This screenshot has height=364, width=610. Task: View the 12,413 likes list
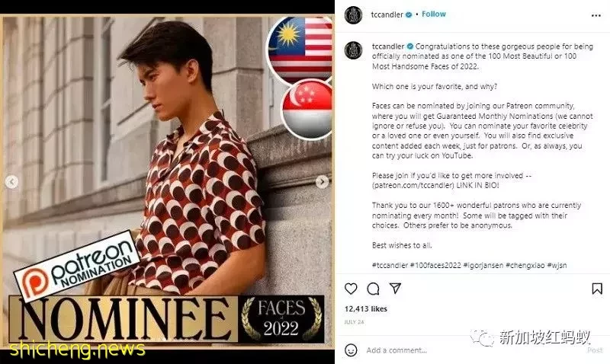[366, 309]
